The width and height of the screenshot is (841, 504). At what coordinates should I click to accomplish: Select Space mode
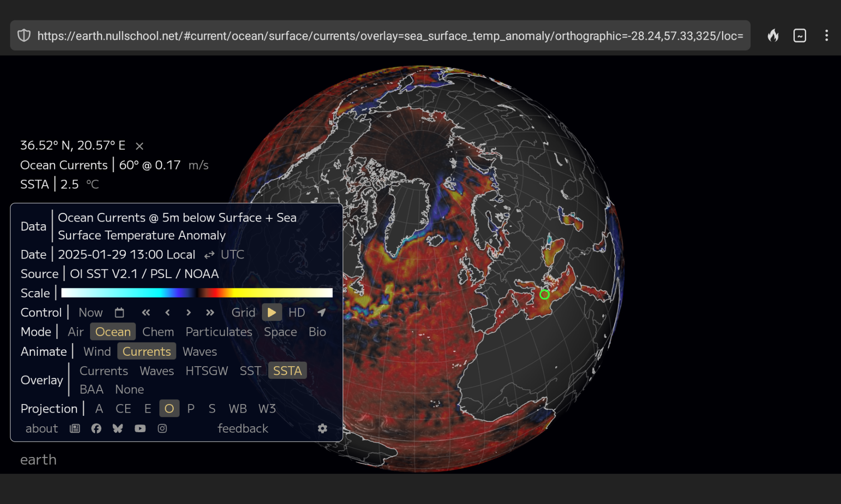pyautogui.click(x=280, y=332)
